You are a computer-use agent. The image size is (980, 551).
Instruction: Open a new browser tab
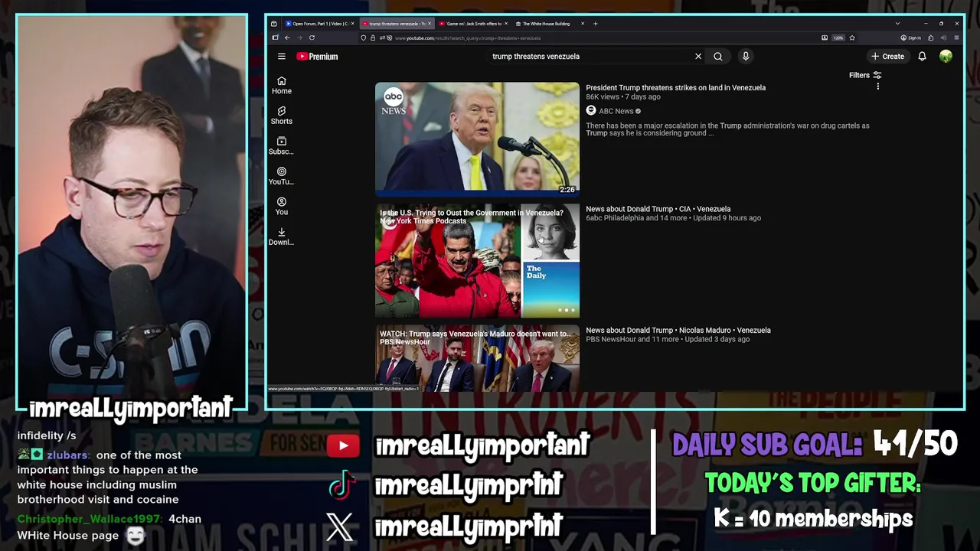(x=596, y=24)
